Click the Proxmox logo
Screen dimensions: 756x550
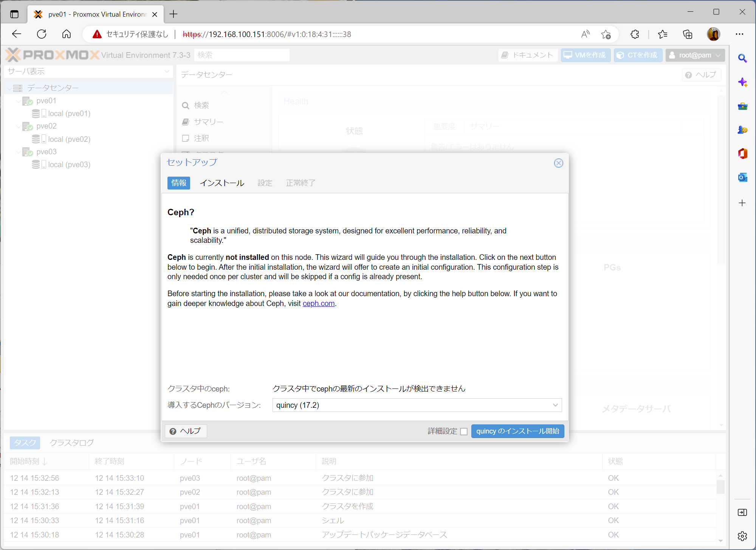[x=52, y=55]
